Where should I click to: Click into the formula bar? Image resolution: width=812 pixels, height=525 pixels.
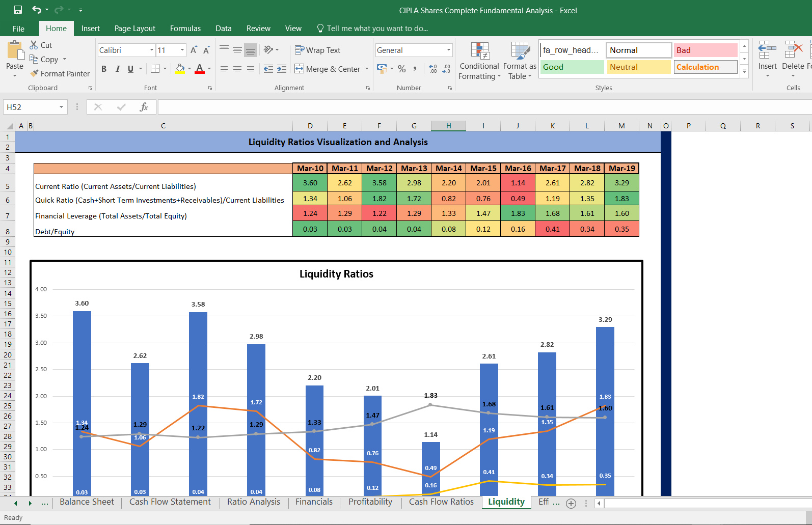[x=484, y=107]
